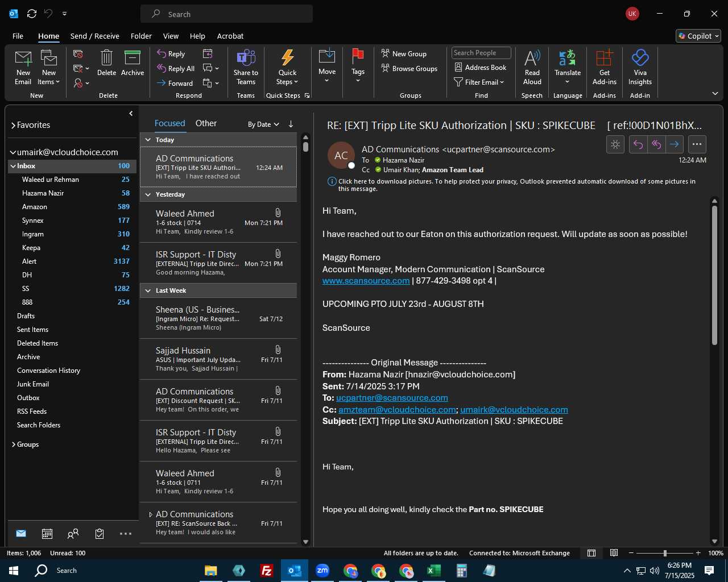Switch to Other inbox tab
Image resolution: width=728 pixels, height=582 pixels.
pyautogui.click(x=206, y=123)
